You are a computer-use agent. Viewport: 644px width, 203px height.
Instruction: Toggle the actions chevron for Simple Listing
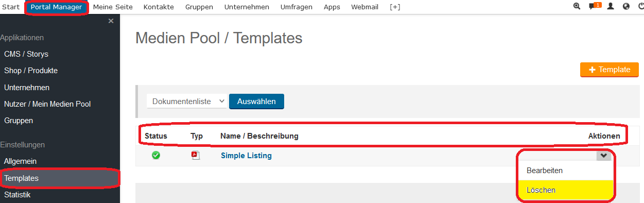[604, 156]
